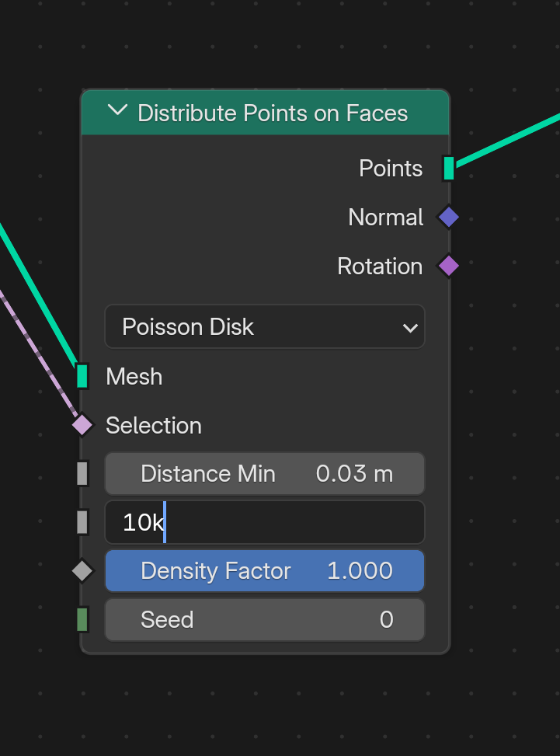Click the Density Factor input socket

pos(82,571)
